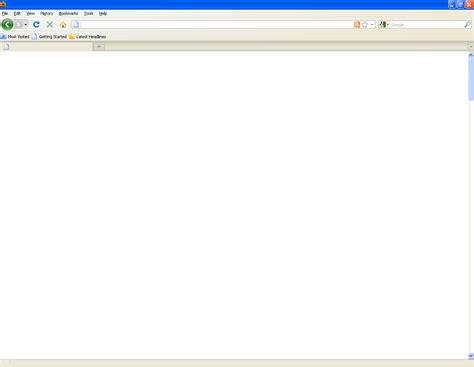Restore down the Firefox window
Image resolution: width=474 pixels, height=367 pixels.
click(460, 4)
